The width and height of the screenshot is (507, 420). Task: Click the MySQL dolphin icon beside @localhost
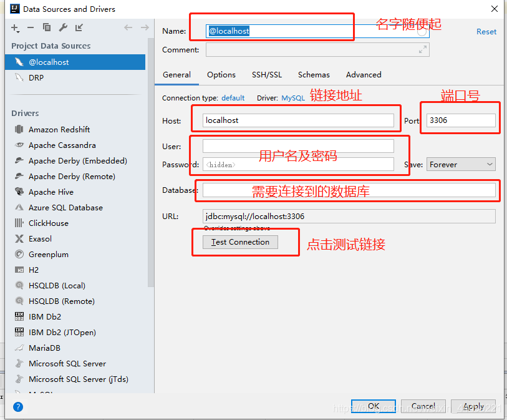point(19,62)
